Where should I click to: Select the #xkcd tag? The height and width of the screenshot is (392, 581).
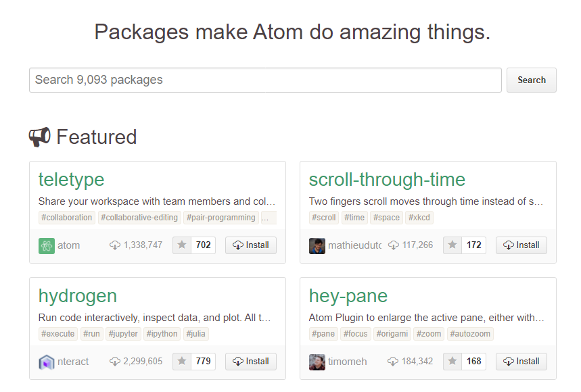pos(419,218)
